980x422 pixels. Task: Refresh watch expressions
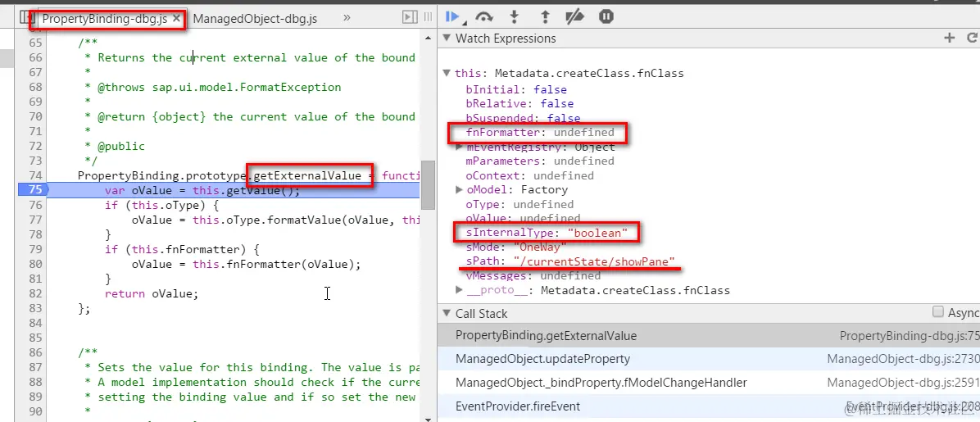971,39
